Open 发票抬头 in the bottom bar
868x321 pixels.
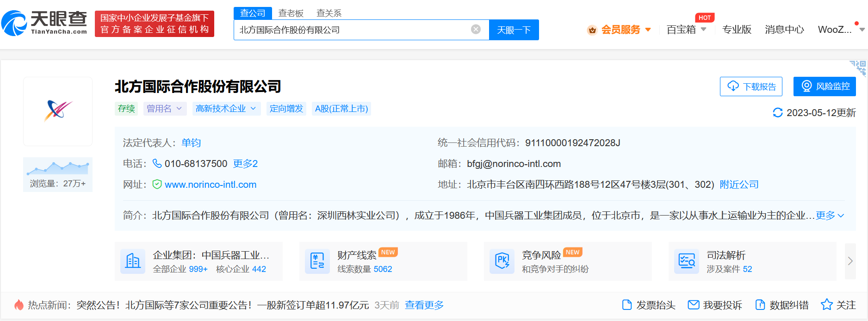[649, 305]
